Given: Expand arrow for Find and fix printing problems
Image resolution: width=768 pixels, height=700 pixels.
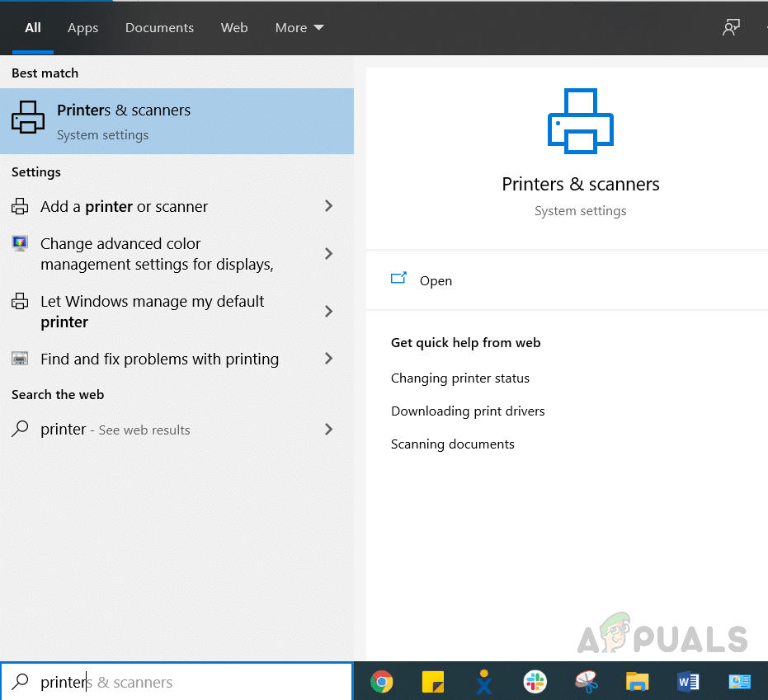Looking at the screenshot, I should tap(328, 359).
